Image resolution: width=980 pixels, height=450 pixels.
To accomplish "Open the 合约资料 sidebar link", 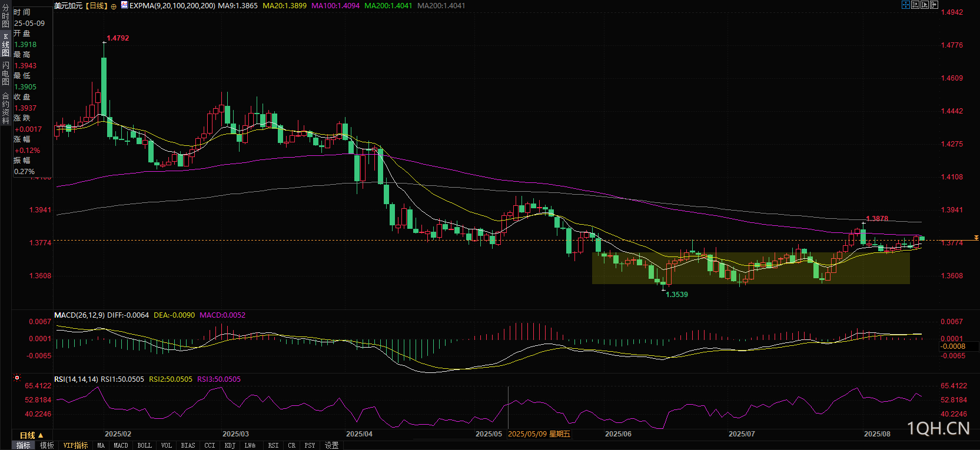I will pyautogui.click(x=5, y=108).
